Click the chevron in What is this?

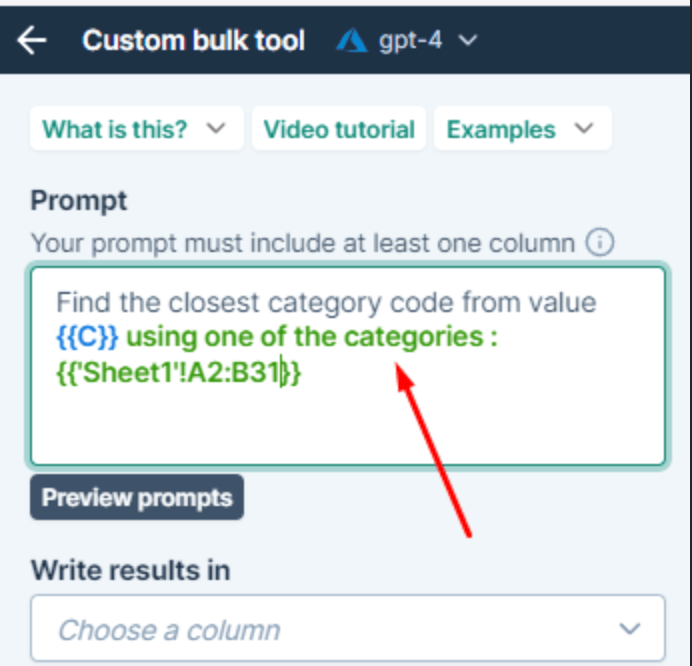pos(215,129)
